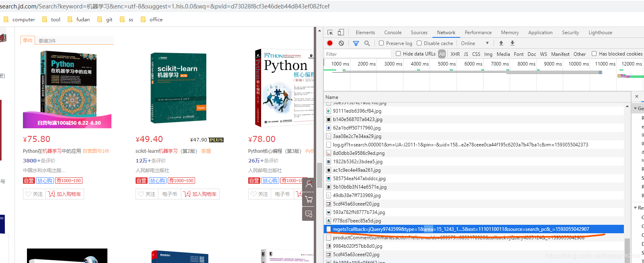The height and width of the screenshot is (263, 644).
Task: Click 关注 under the Python核心编程 book
Action: click(259, 194)
